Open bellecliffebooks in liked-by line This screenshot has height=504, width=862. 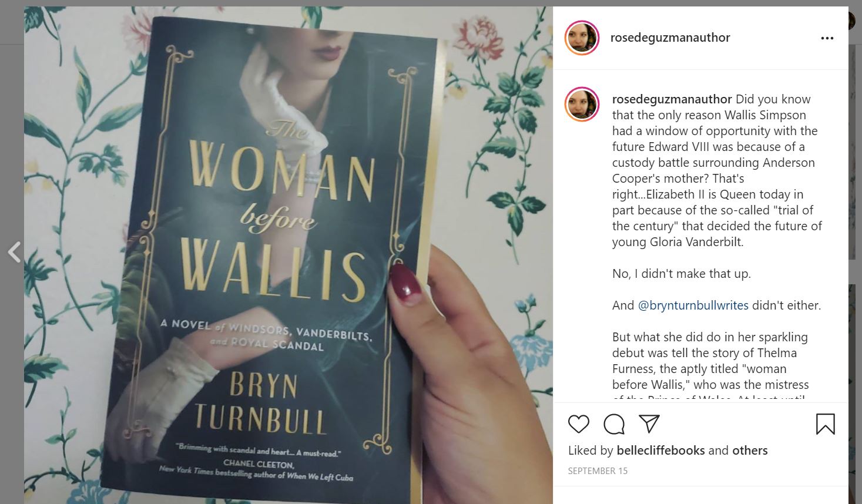pos(660,451)
